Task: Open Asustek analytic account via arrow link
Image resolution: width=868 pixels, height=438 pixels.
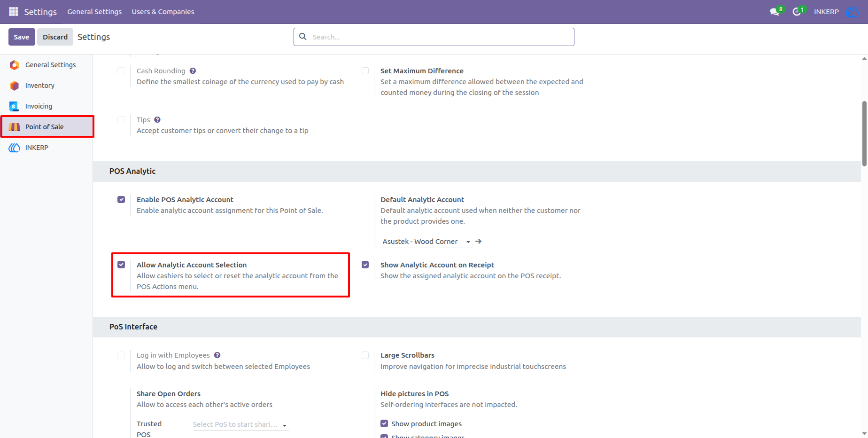Action: [x=479, y=242]
